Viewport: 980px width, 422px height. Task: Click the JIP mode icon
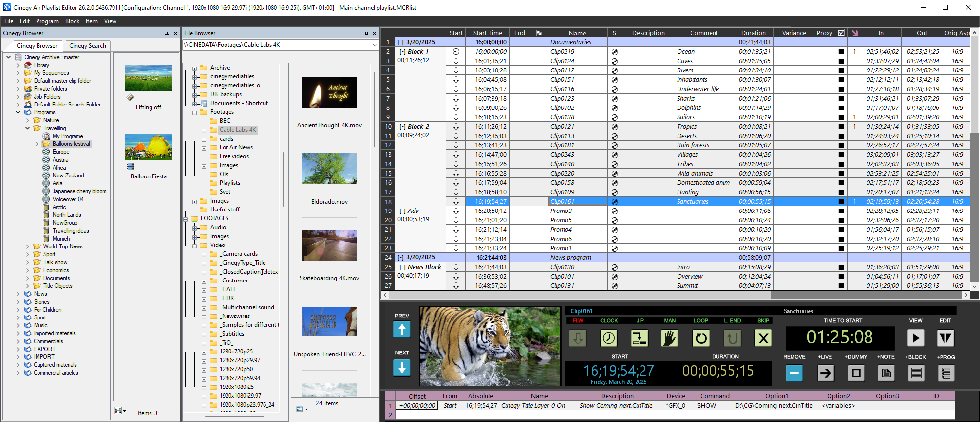(x=640, y=338)
